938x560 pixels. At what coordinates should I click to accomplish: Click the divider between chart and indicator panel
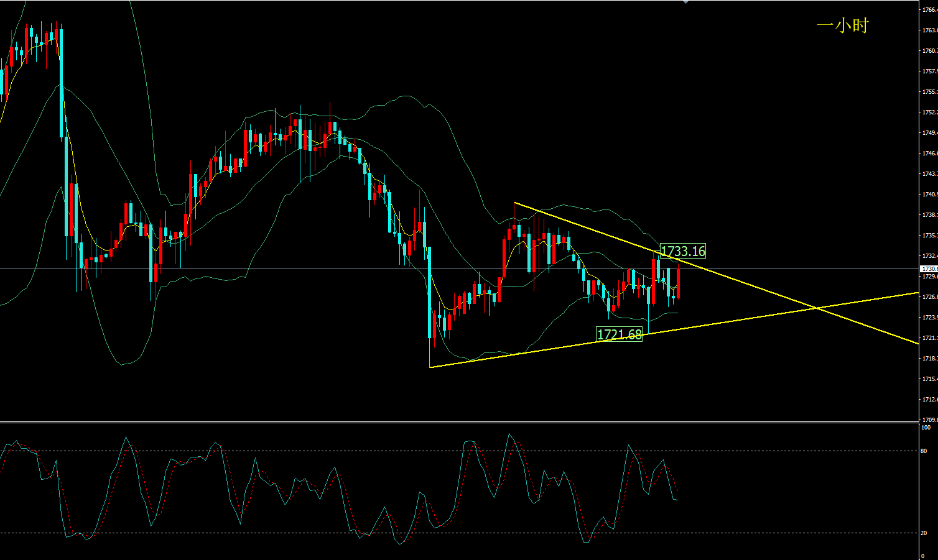(460, 422)
